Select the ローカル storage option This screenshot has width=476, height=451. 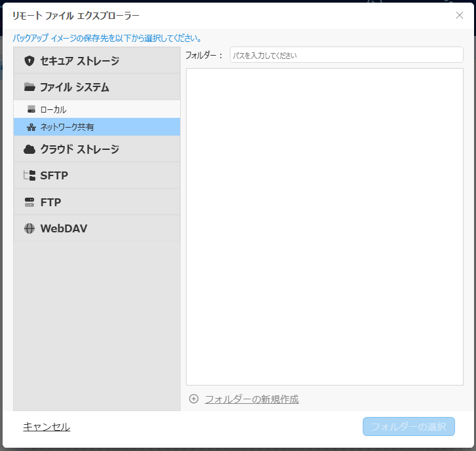(97, 109)
